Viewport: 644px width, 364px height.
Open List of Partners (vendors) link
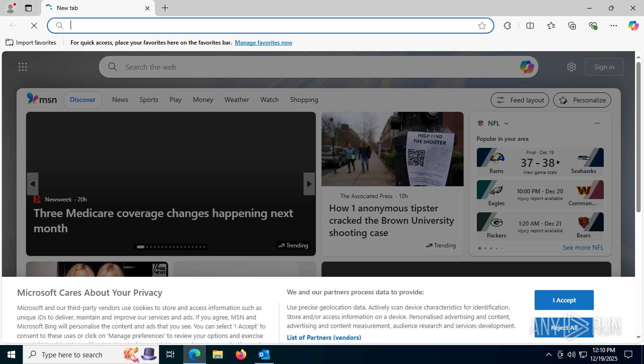pos(324,337)
